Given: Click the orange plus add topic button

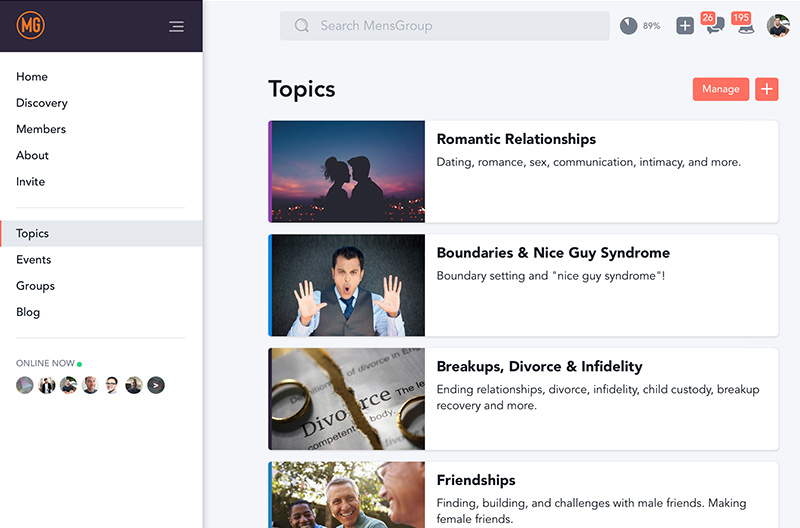Looking at the screenshot, I should click(766, 89).
